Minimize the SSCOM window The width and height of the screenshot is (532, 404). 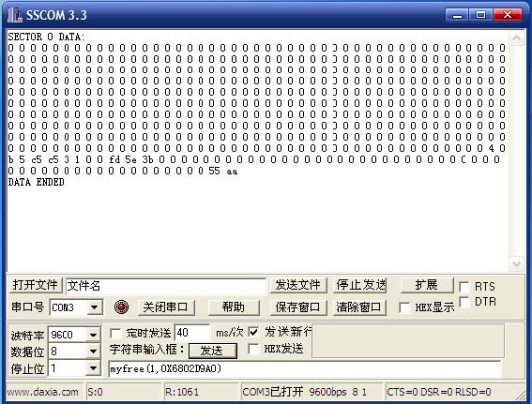pos(457,15)
